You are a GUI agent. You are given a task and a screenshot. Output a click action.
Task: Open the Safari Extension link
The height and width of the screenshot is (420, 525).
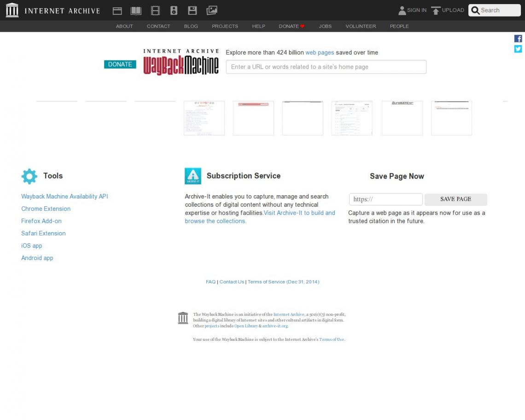click(x=44, y=233)
